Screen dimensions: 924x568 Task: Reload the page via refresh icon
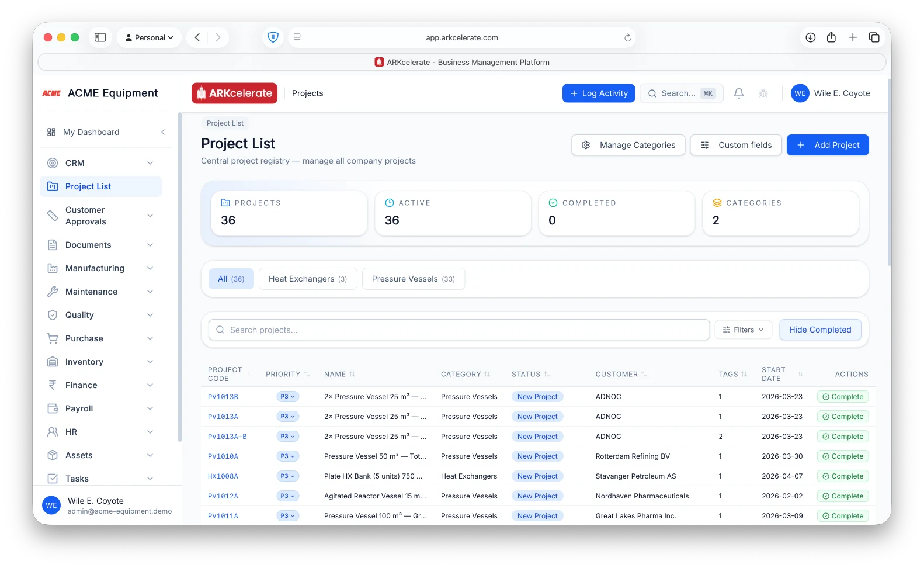[628, 37]
